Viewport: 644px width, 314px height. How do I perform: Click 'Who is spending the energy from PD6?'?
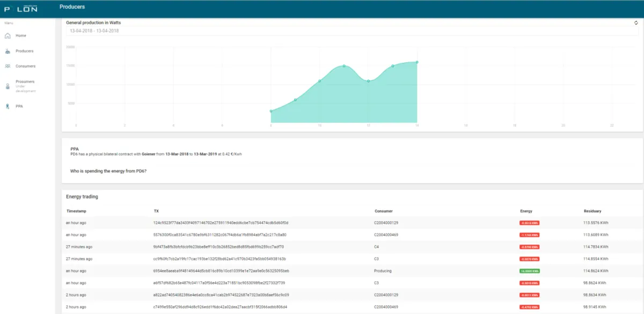(108, 171)
